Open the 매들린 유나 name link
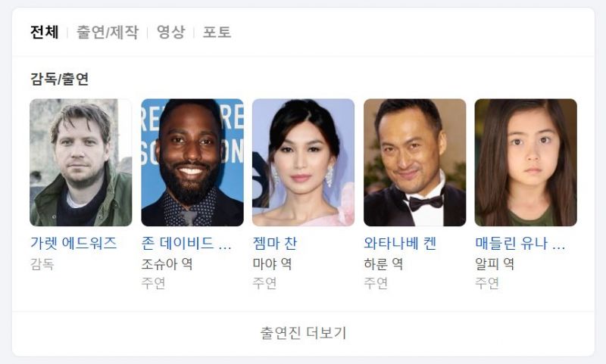 520,243
